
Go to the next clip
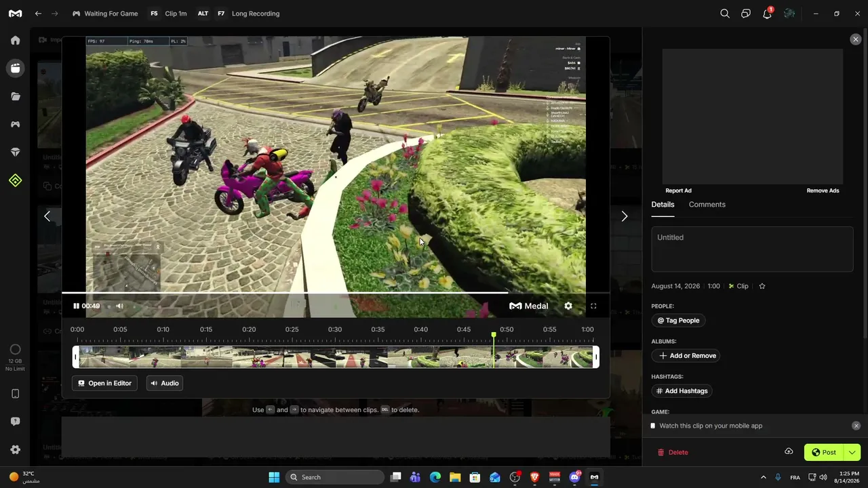(x=625, y=216)
